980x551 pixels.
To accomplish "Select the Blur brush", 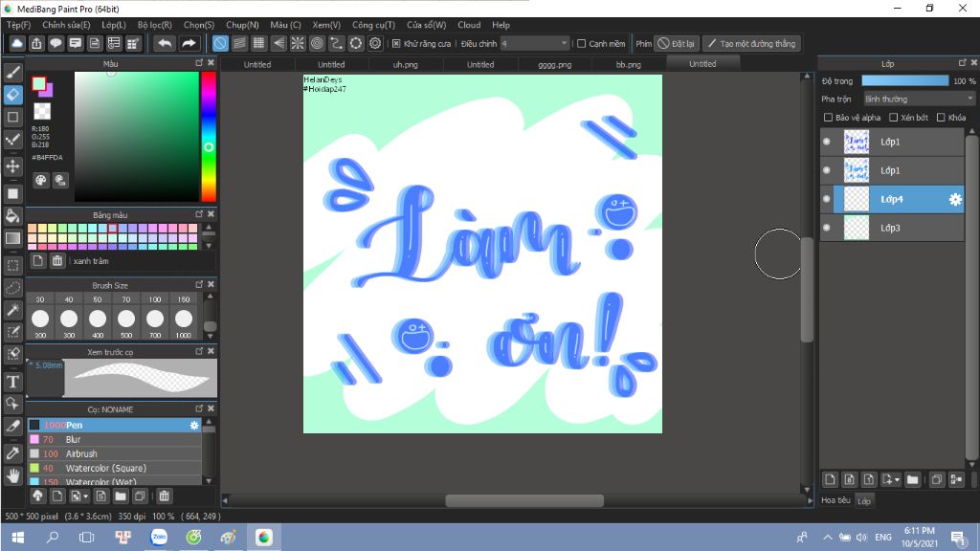I will pos(115,439).
